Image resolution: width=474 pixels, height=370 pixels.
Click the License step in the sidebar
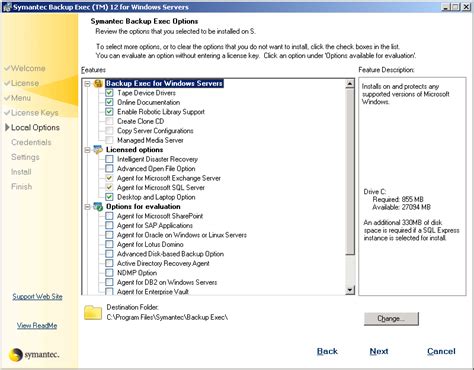pyautogui.click(x=25, y=83)
